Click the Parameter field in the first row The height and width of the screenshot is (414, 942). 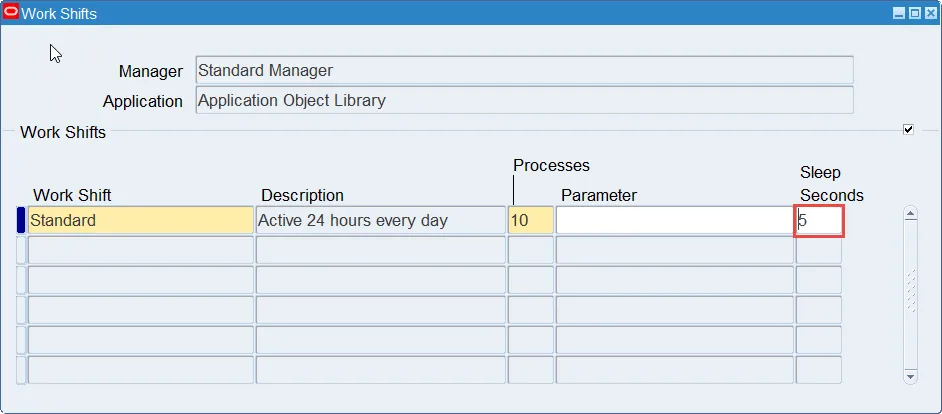click(675, 220)
